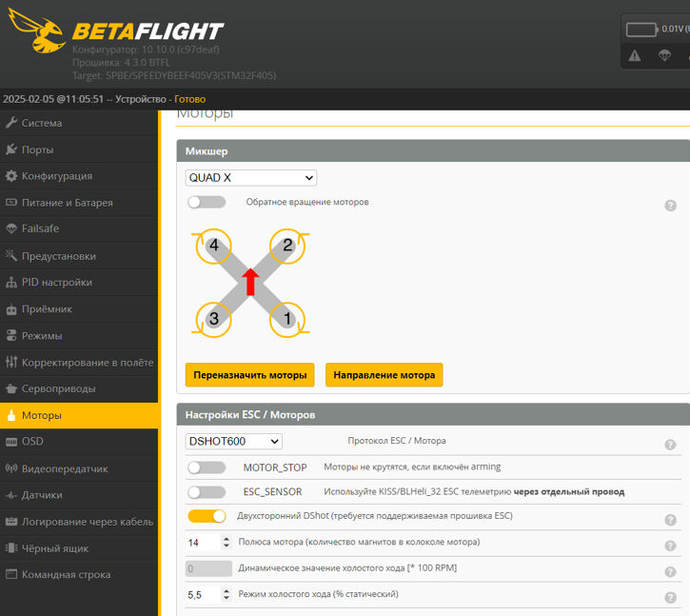Click help icon for Полюса мотора
The image size is (690, 616).
pos(670,546)
